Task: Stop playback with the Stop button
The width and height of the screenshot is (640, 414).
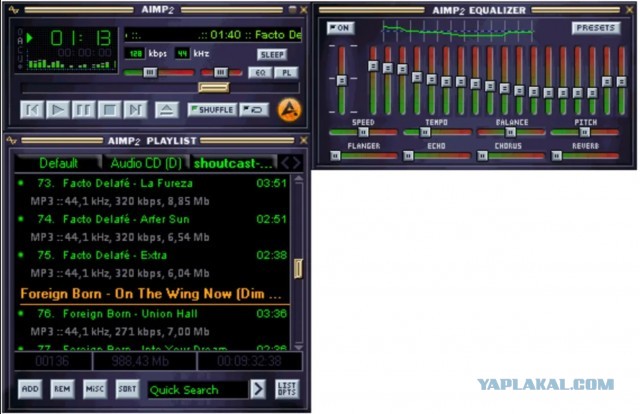Action: coord(110,110)
